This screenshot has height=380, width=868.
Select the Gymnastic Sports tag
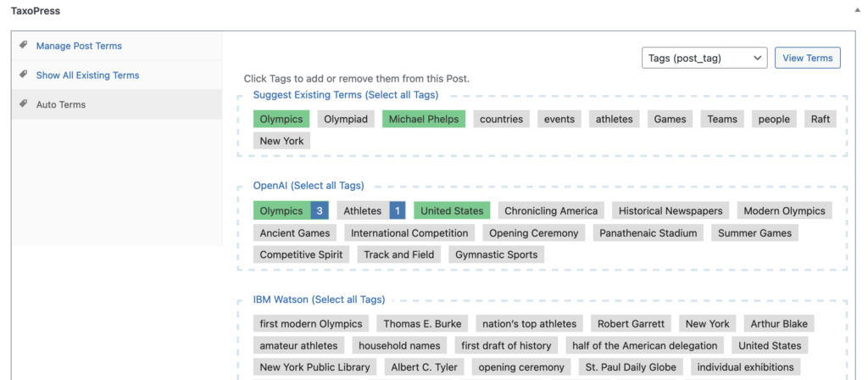click(497, 254)
